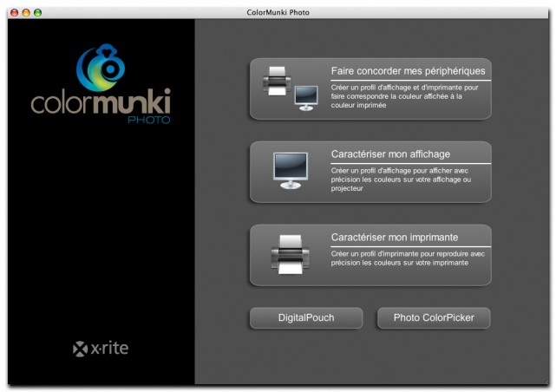Start Caractériser mon imprimante title

395,237
